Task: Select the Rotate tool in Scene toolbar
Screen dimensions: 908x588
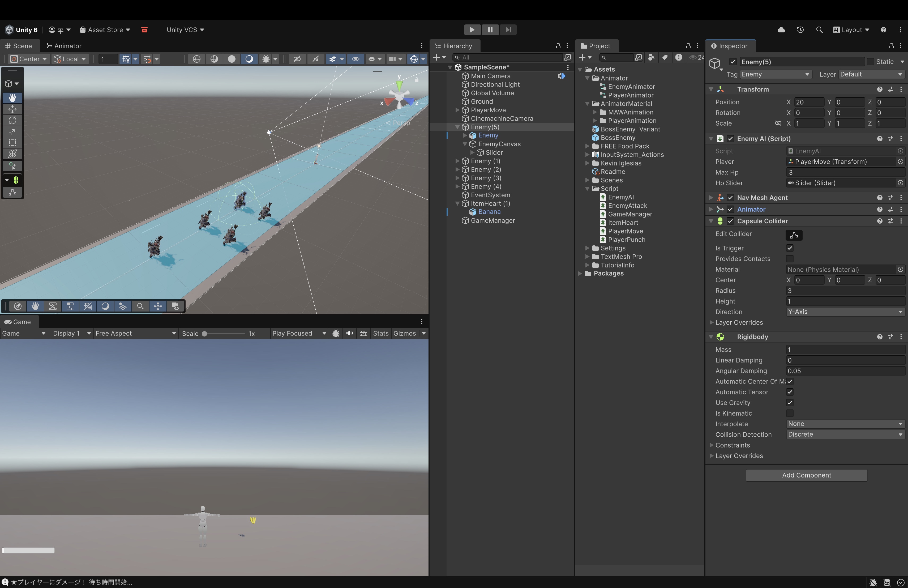Action: [12, 121]
